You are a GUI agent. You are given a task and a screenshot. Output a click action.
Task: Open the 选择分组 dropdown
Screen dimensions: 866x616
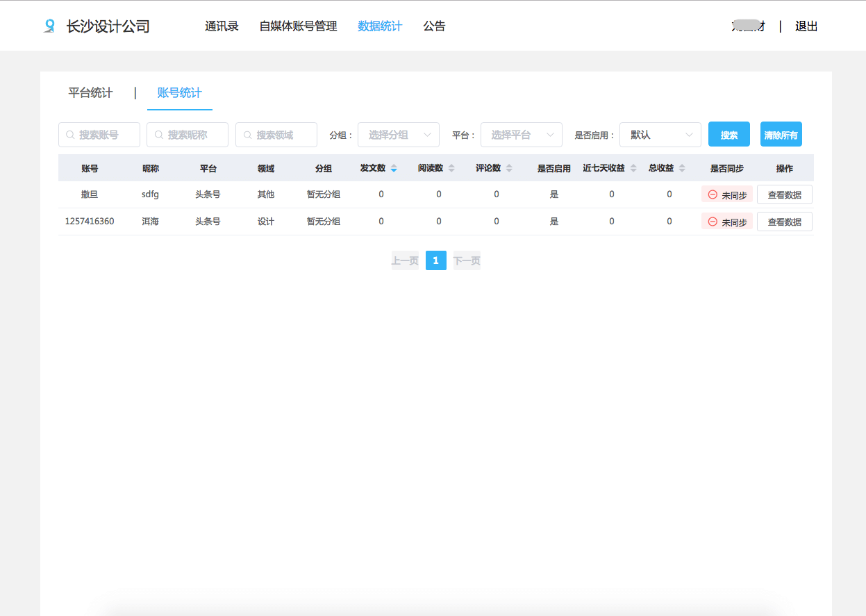(x=399, y=135)
